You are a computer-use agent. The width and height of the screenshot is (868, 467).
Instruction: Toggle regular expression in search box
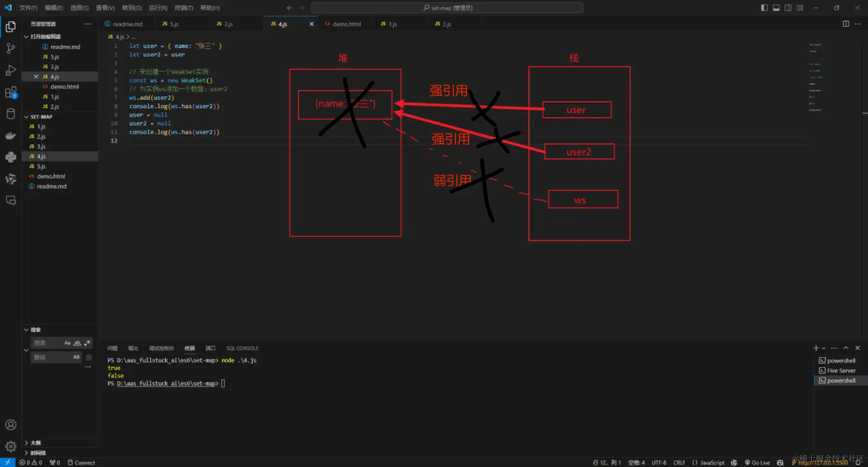87,343
